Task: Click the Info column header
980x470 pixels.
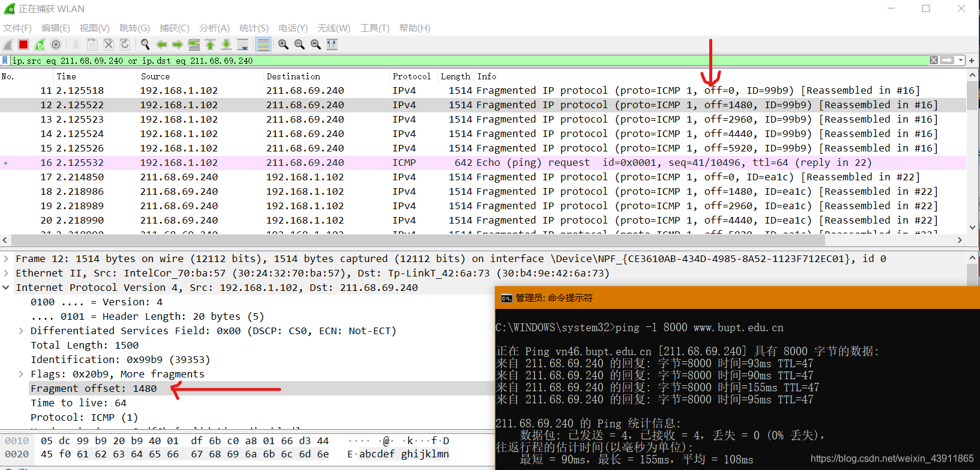Action: tap(721, 76)
